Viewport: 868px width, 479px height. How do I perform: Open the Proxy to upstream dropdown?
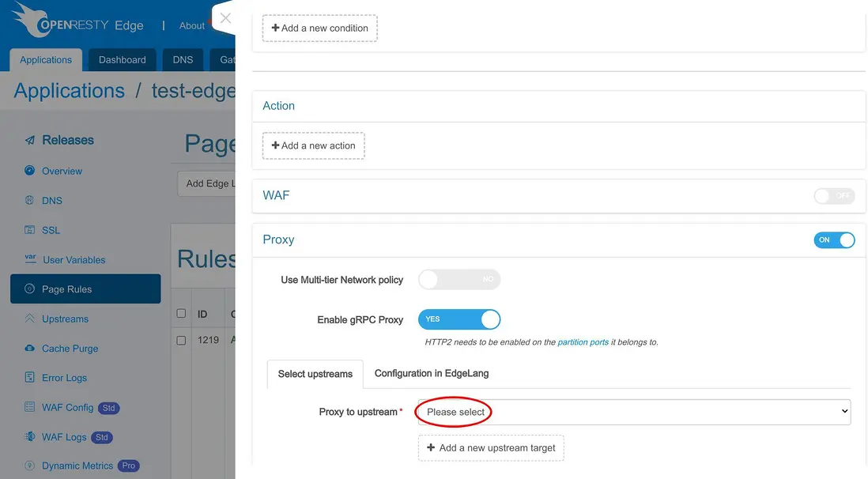tap(634, 412)
